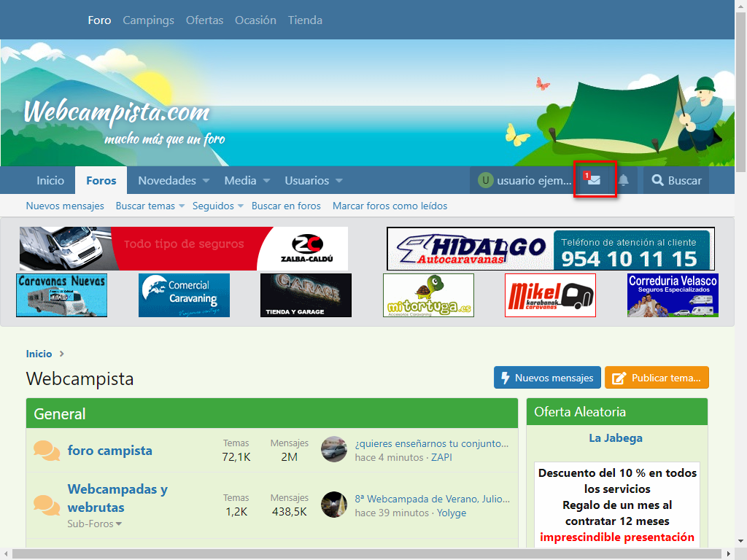Click the vertical scrollbar up arrow
Screen dimensions: 747x560
(x=741, y=5)
